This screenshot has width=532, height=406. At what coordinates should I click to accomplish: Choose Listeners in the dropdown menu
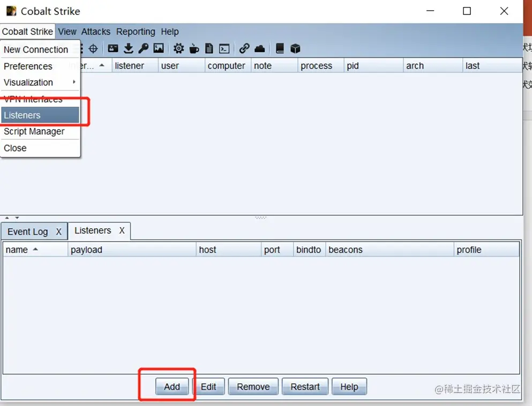[40, 115]
